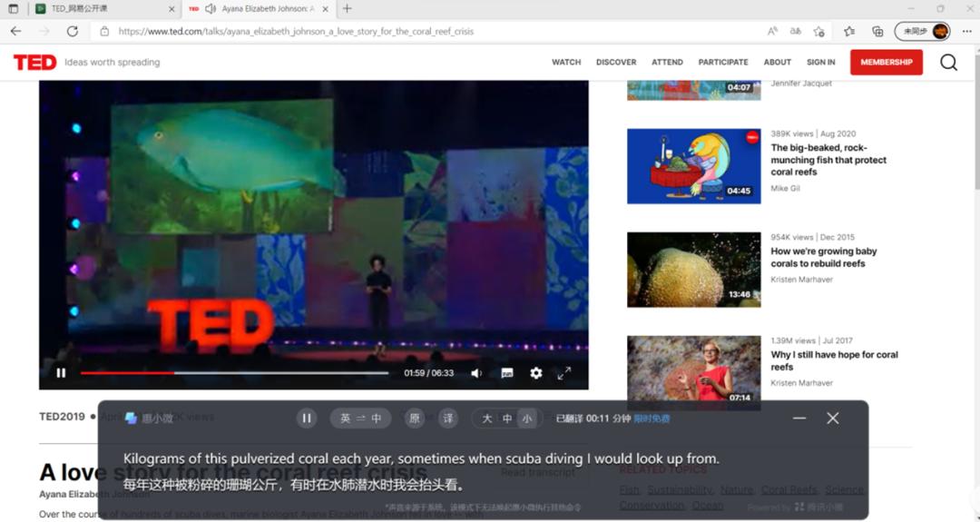Open the TED search magnifier

pos(948,63)
